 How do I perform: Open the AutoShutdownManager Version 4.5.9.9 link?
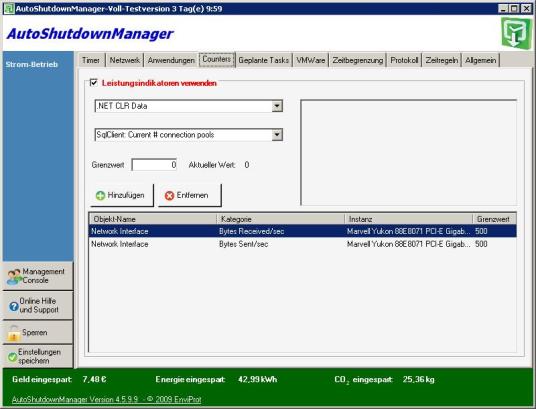click(x=106, y=399)
